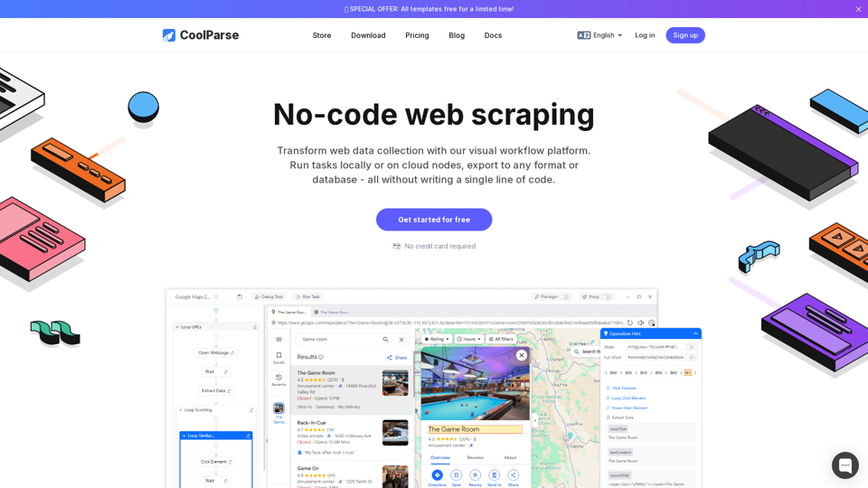The height and width of the screenshot is (488, 868).
Task: Switch to the Reviews tab
Action: 475,457
